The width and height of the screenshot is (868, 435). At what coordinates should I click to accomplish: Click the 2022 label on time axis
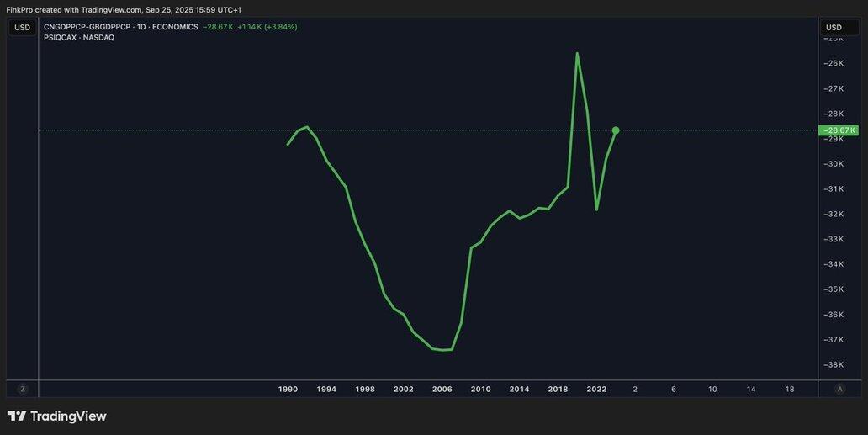596,390
